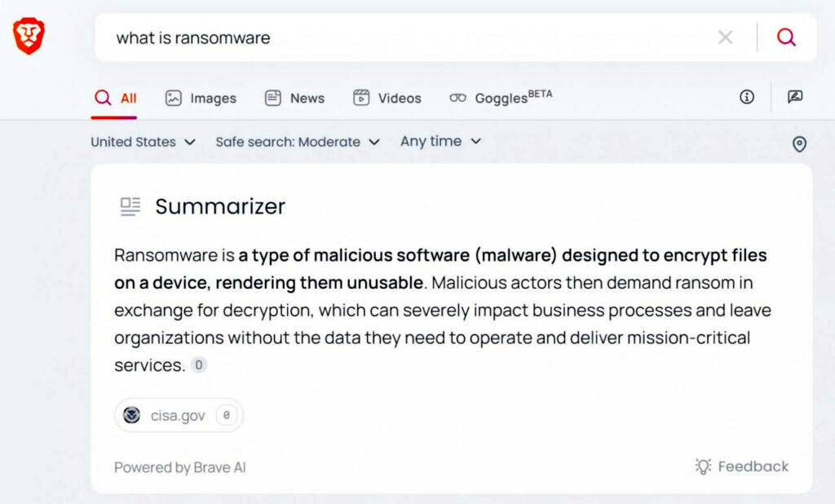Clear the search box with X icon
Screen dimensions: 835x504
725,37
